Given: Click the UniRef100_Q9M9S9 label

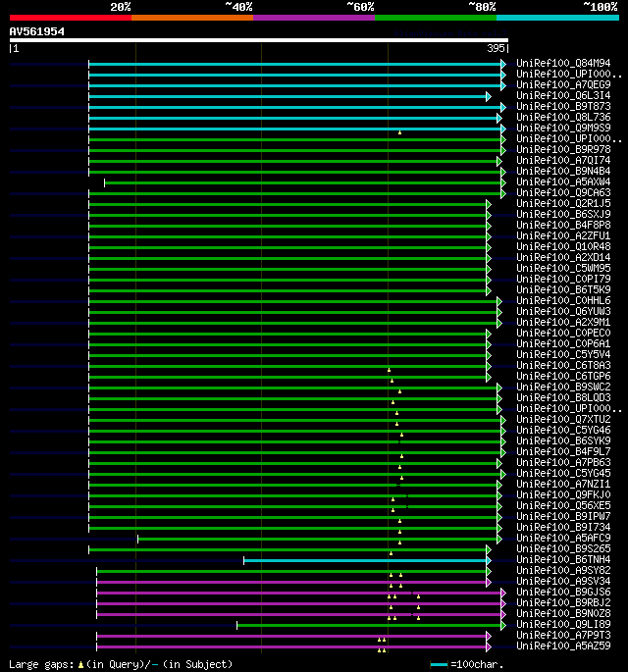Looking at the screenshot, I should [563, 129].
